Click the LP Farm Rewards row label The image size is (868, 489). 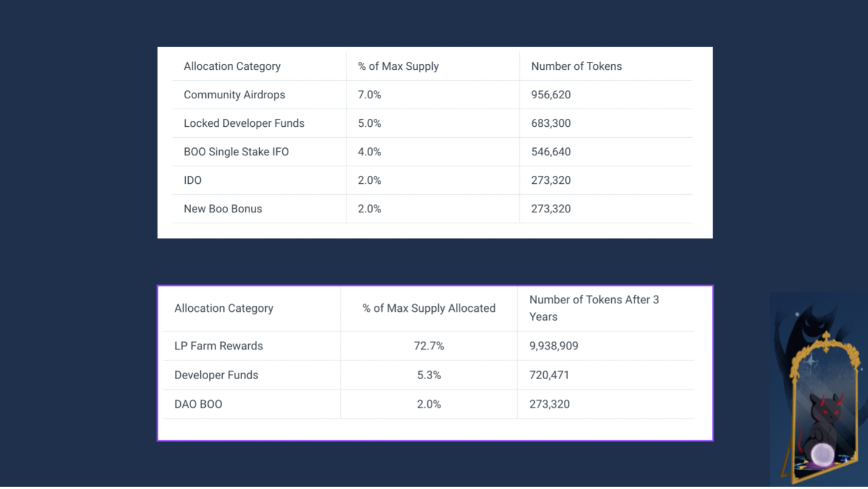(x=219, y=346)
